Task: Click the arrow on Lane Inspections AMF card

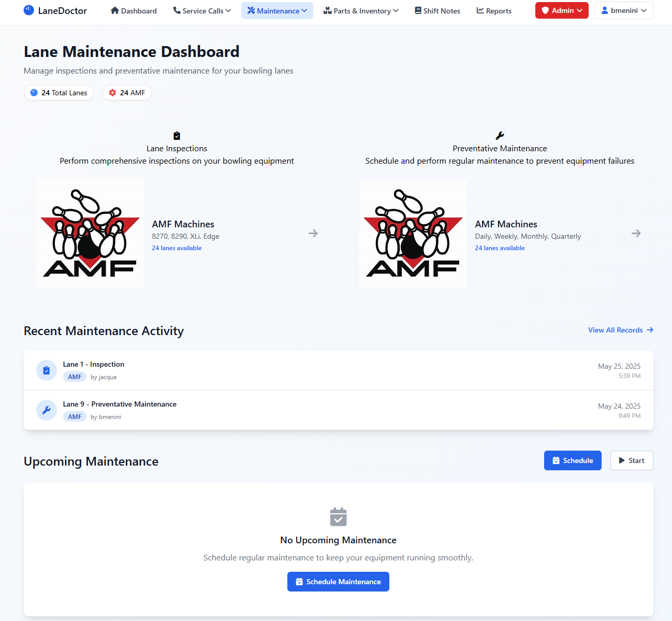Action: [313, 234]
